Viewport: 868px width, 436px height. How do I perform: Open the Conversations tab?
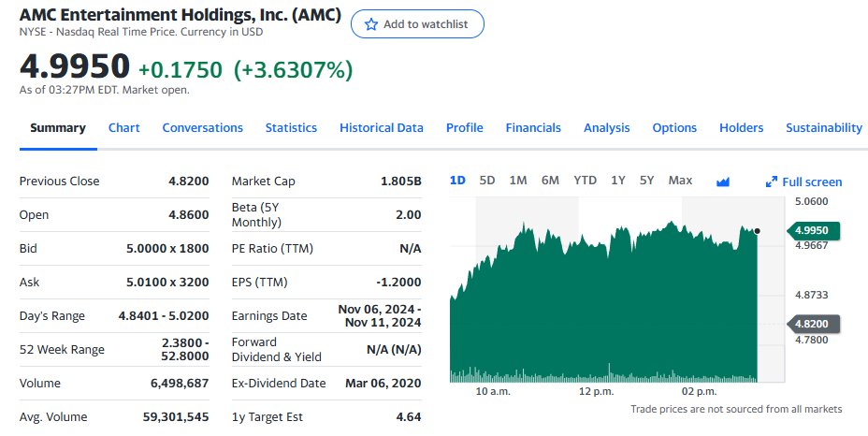point(203,128)
